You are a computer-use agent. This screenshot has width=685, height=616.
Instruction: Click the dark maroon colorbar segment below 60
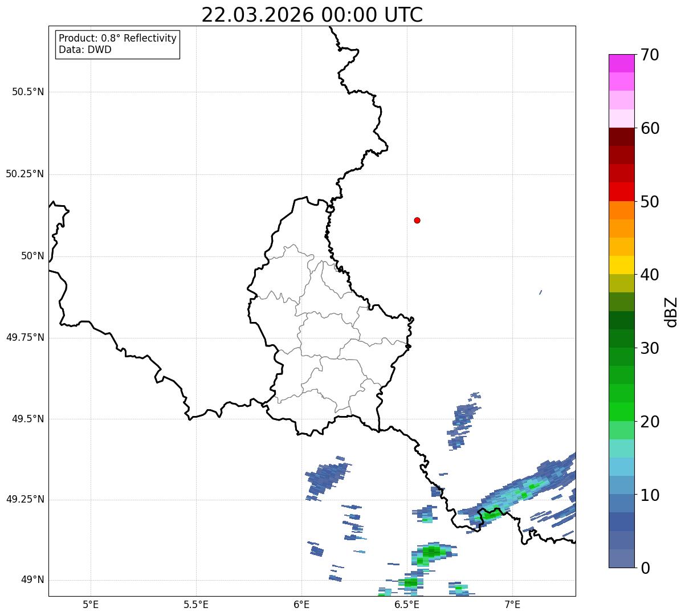(x=622, y=137)
